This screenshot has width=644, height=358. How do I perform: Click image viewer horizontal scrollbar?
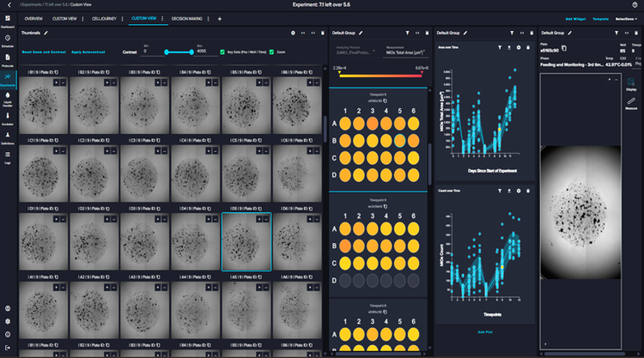[x=583, y=353]
